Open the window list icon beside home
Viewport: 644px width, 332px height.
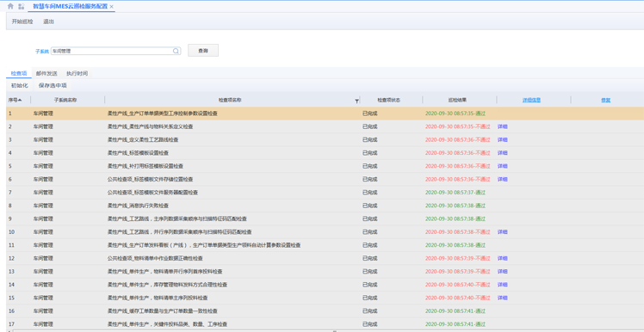coord(21,6)
